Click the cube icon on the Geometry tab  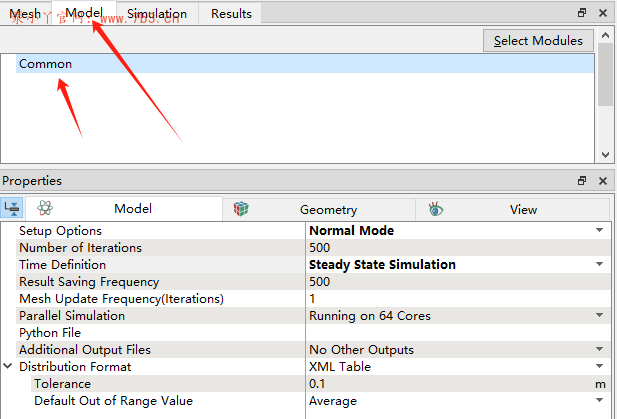click(241, 209)
